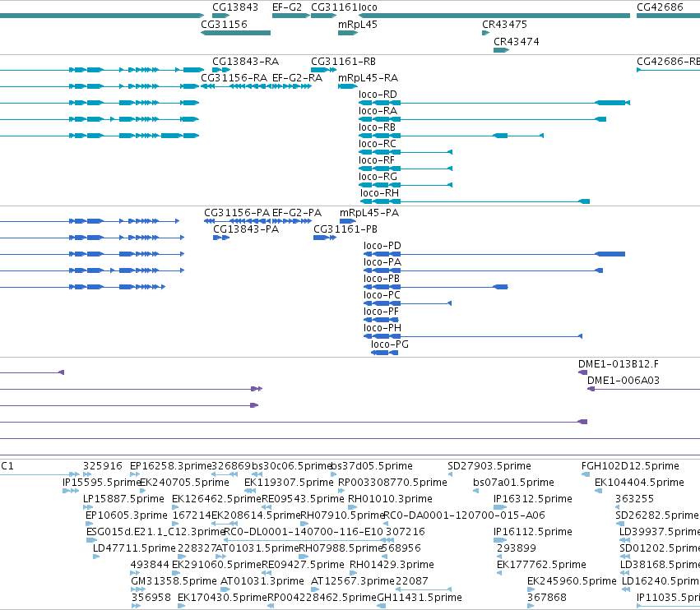Click feature 325916 label

(x=103, y=466)
